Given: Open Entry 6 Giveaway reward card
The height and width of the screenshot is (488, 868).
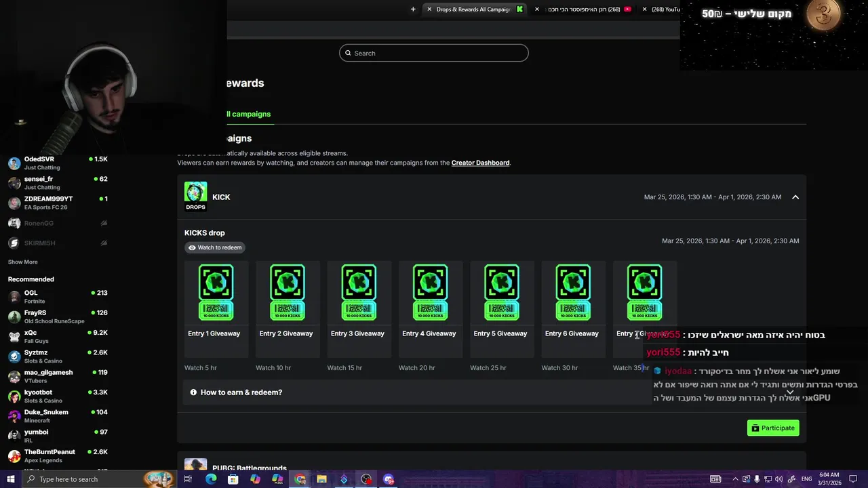Looking at the screenshot, I should point(573,308).
